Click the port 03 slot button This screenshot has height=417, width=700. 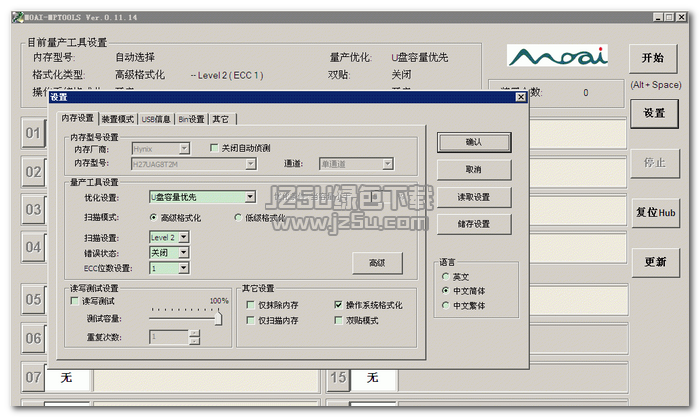click(33, 209)
